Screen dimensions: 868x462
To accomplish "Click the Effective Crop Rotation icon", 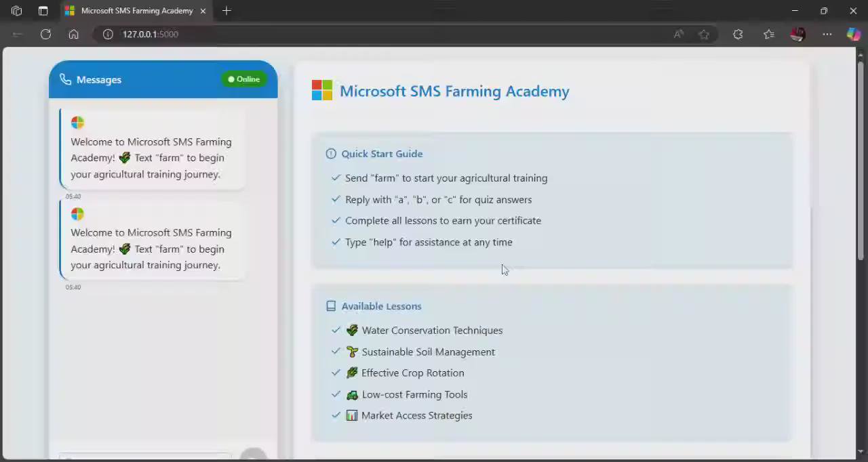I will (352, 373).
